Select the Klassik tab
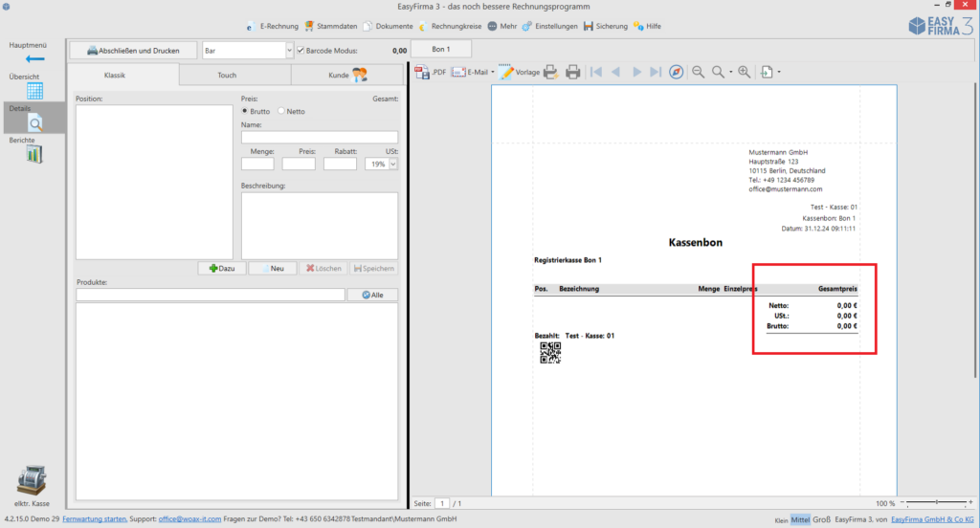The height and width of the screenshot is (528, 980). click(x=115, y=75)
